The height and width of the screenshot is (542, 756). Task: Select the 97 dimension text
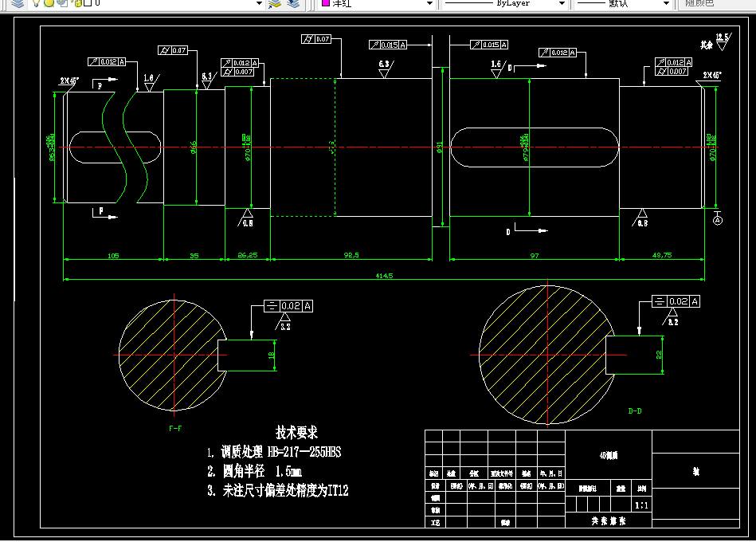[535, 256]
